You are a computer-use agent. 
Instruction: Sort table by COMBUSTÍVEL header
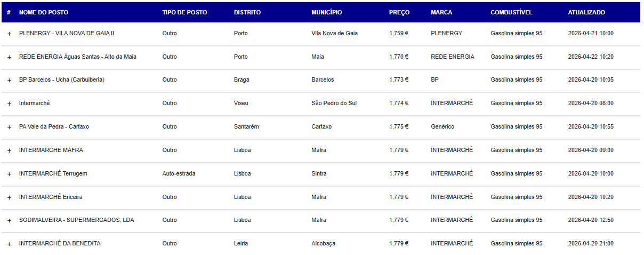pyautogui.click(x=511, y=12)
